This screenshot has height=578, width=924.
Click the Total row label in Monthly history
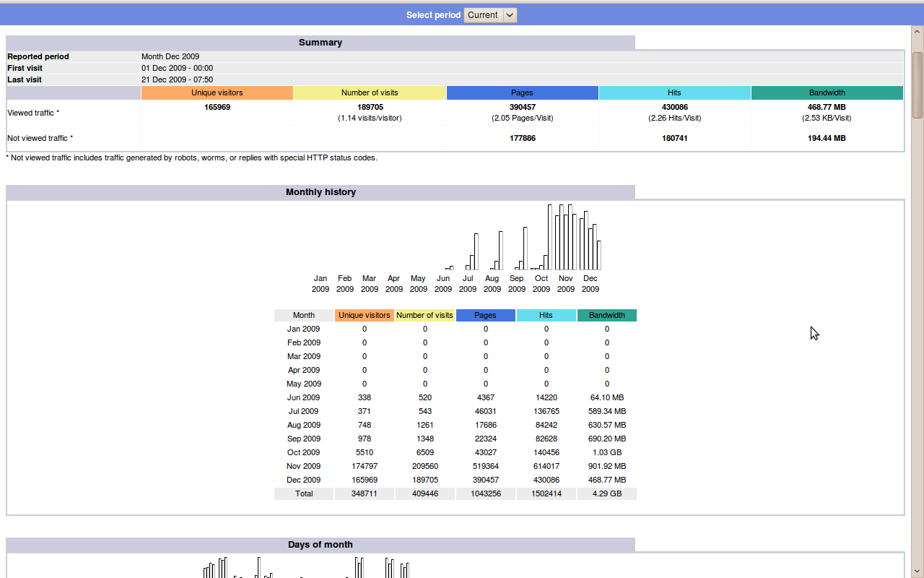[x=304, y=493]
